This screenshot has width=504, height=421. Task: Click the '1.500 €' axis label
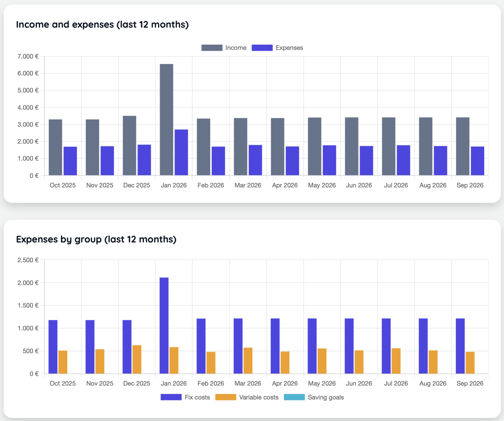[28, 306]
